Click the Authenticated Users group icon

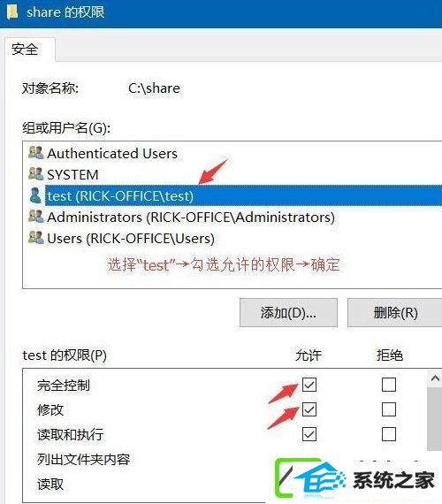pos(35,152)
